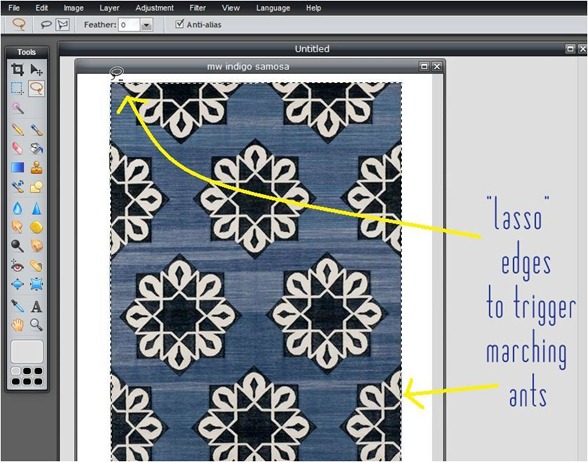Select the Brush tool
This screenshot has width=588, height=462.
coord(36,130)
